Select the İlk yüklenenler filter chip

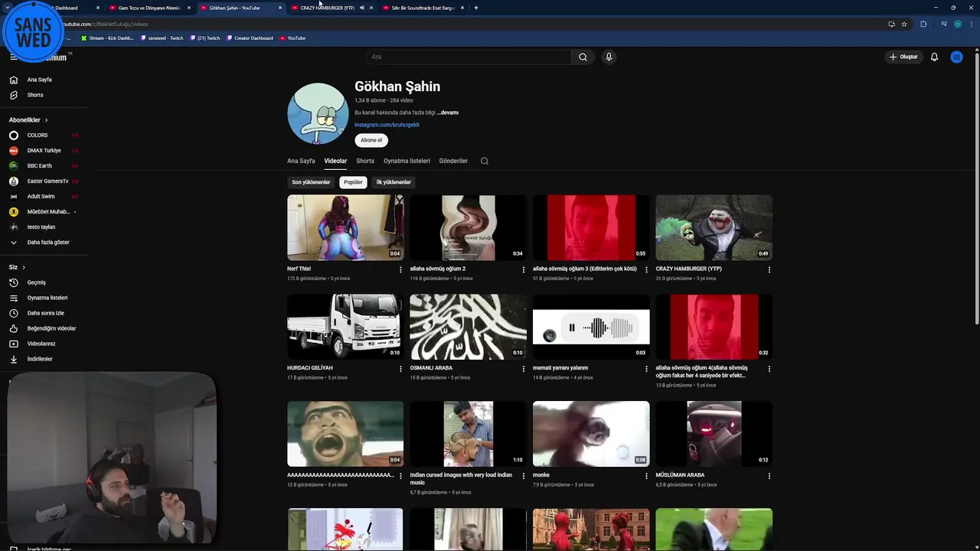(x=394, y=182)
